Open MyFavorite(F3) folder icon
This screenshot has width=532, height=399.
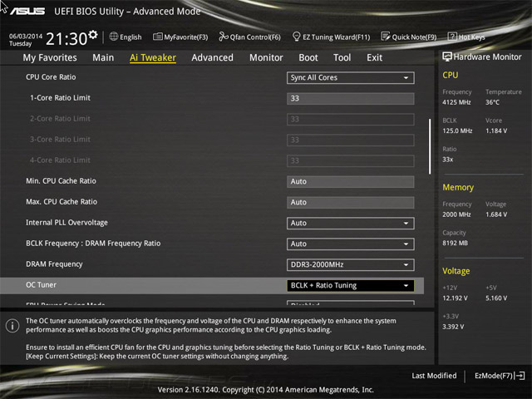157,37
